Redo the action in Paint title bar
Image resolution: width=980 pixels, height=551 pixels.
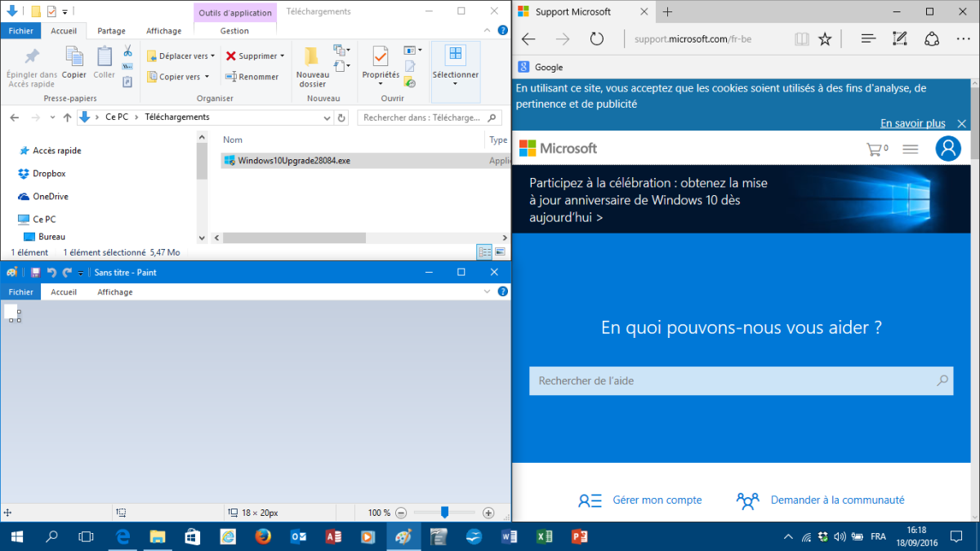pos(67,273)
